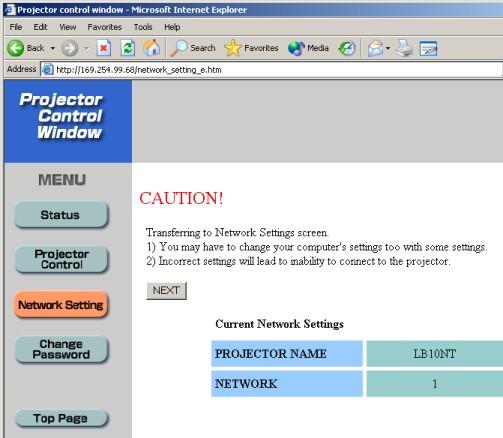Image resolution: width=503 pixels, height=438 pixels.
Task: Expand the Mail dropdown arrow
Action: [x=388, y=48]
